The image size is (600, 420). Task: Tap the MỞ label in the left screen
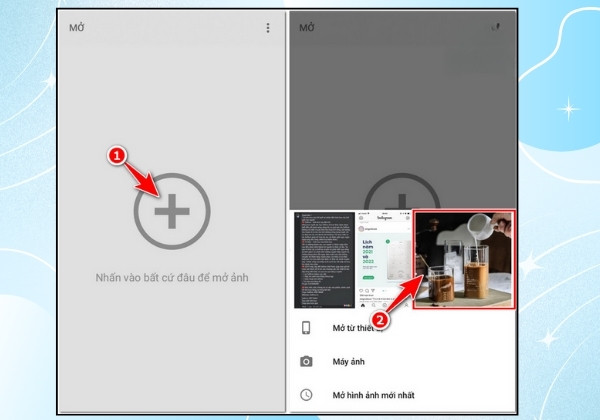(77, 28)
